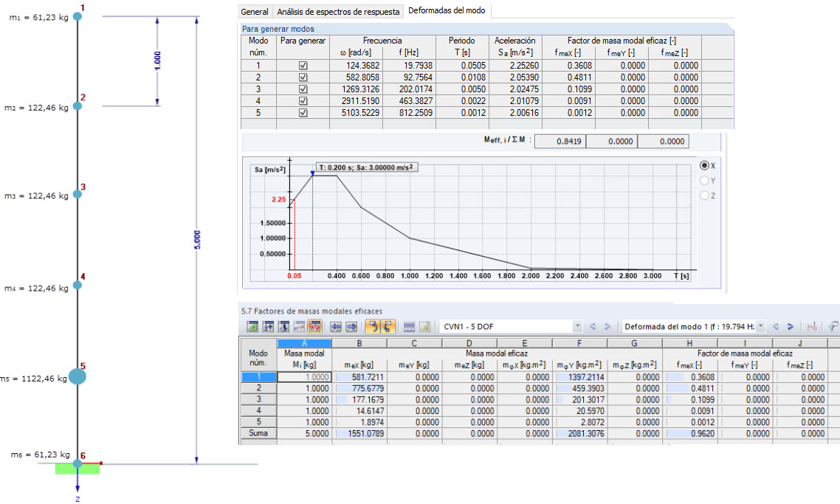
Task: Show next mode shape blue arrow
Action: point(791,326)
